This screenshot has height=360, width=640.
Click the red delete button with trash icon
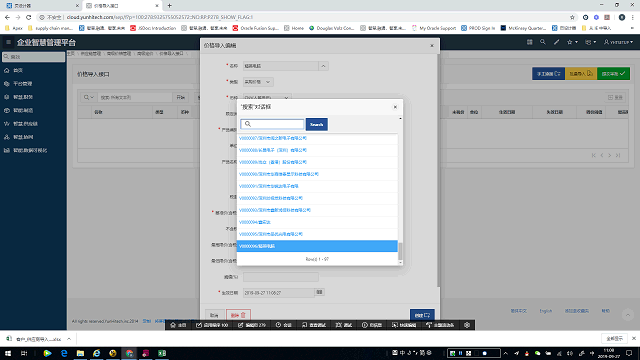[x=238, y=315]
